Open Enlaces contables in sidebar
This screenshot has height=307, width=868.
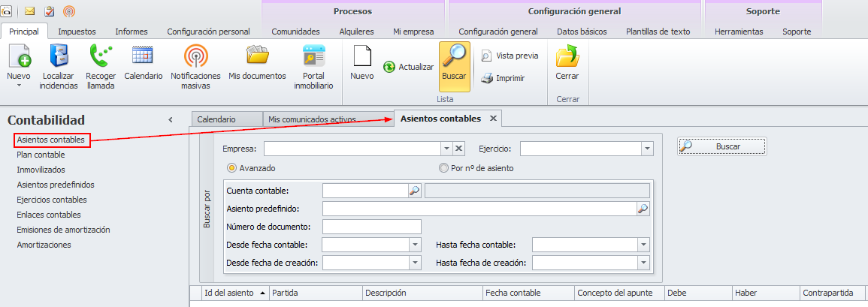(49, 215)
